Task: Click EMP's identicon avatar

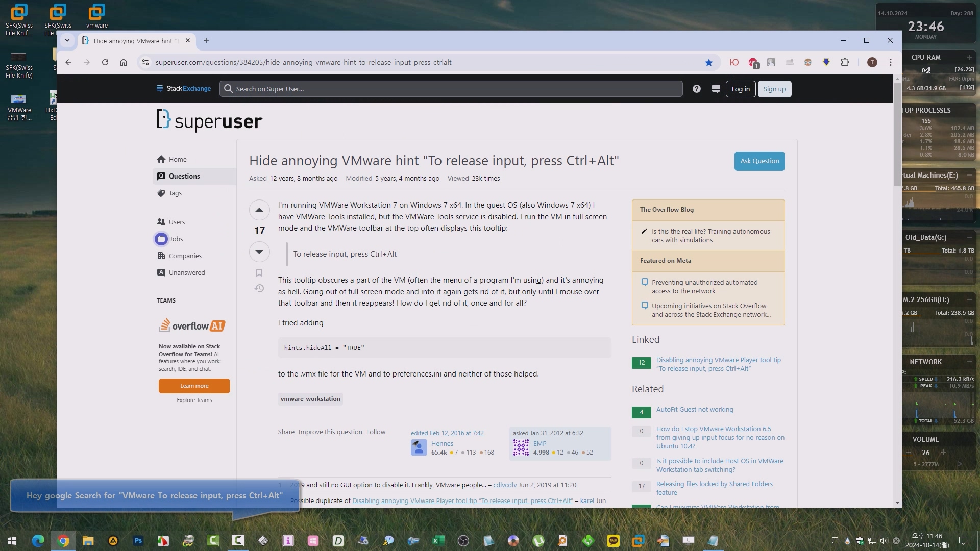Action: click(x=521, y=447)
